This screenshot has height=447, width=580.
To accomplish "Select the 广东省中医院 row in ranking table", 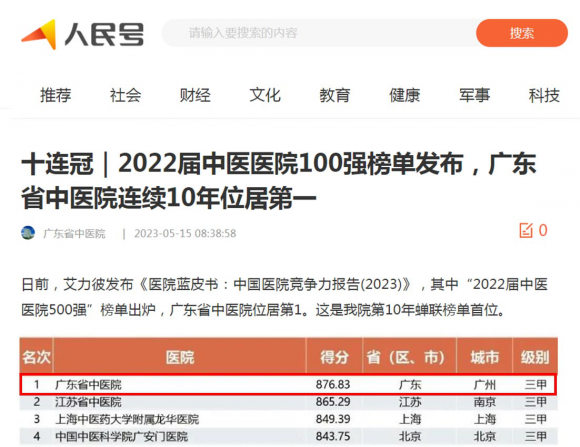I will pos(288,384).
